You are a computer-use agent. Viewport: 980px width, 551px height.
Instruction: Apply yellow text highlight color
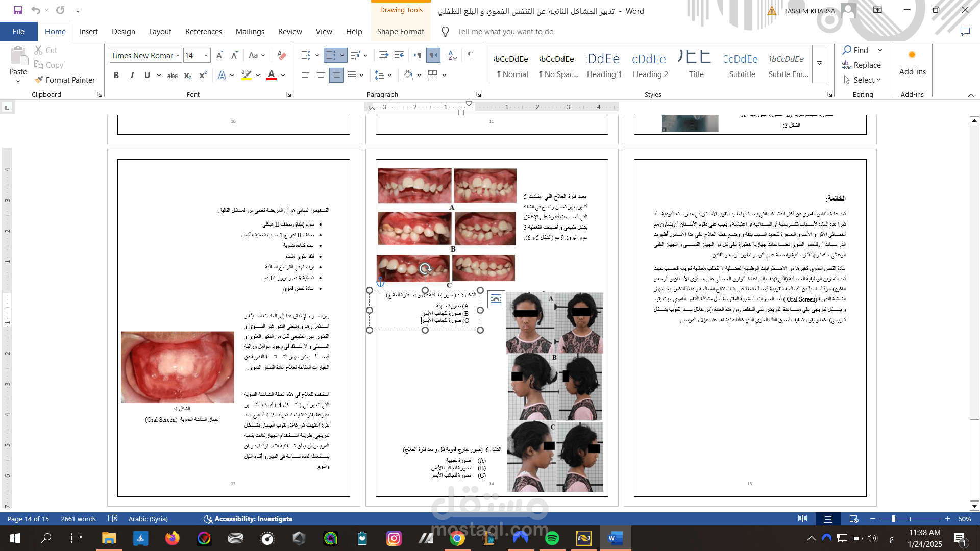[x=247, y=76]
